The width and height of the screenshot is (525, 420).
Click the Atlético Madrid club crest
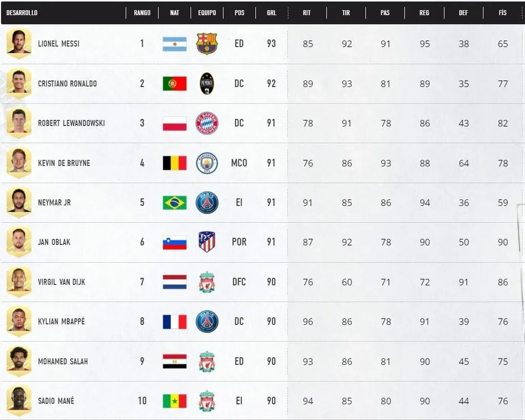coord(207,242)
